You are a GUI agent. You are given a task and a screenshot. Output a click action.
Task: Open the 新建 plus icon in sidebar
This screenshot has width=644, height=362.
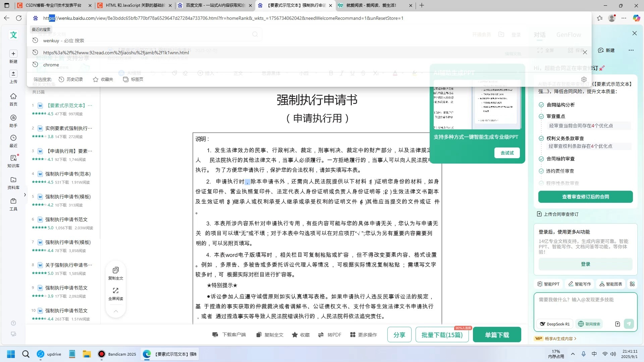click(13, 54)
